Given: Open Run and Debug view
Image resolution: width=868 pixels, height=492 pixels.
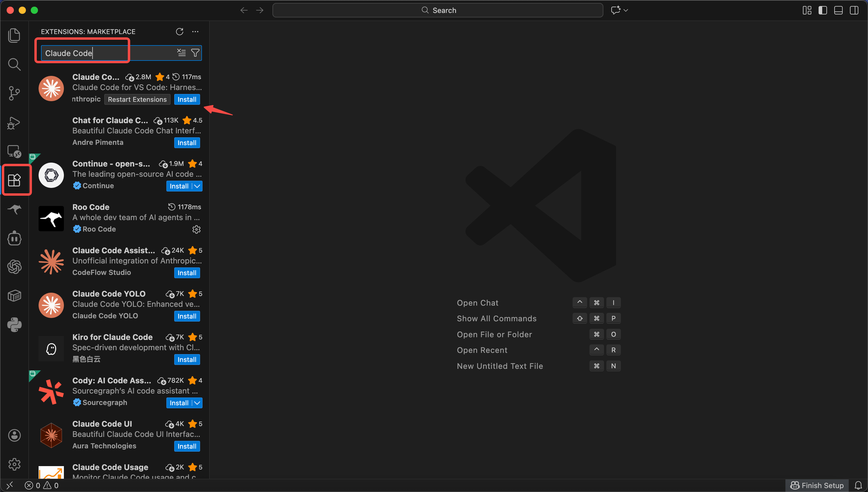Looking at the screenshot, I should pos(14,122).
